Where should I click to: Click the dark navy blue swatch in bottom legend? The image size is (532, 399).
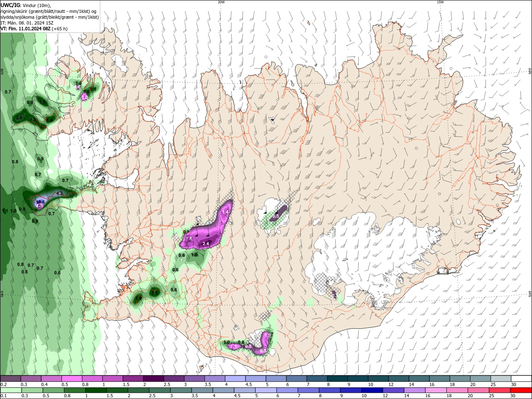tap(371, 390)
